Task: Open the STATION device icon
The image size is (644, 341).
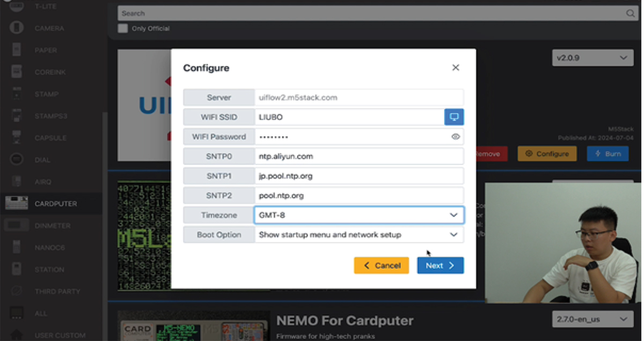Action: [17, 269]
